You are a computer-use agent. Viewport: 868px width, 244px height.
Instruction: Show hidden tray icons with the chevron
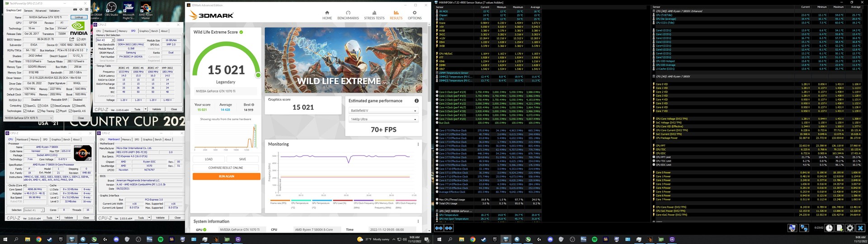click(394, 239)
